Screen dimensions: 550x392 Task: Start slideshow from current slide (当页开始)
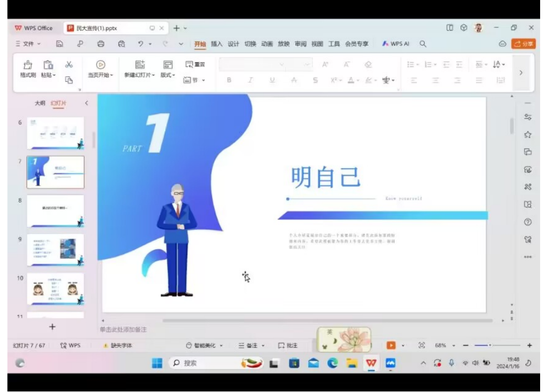pos(101,69)
